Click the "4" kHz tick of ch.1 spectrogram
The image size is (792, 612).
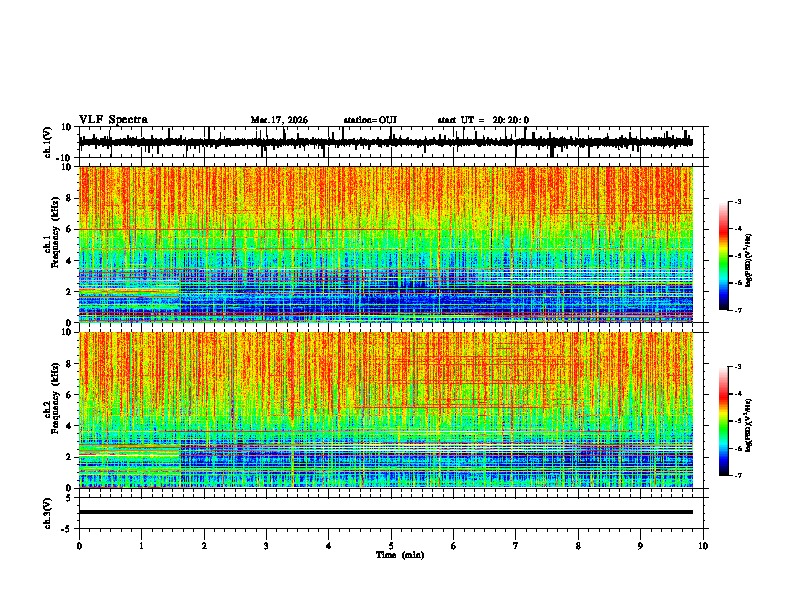coord(69,261)
